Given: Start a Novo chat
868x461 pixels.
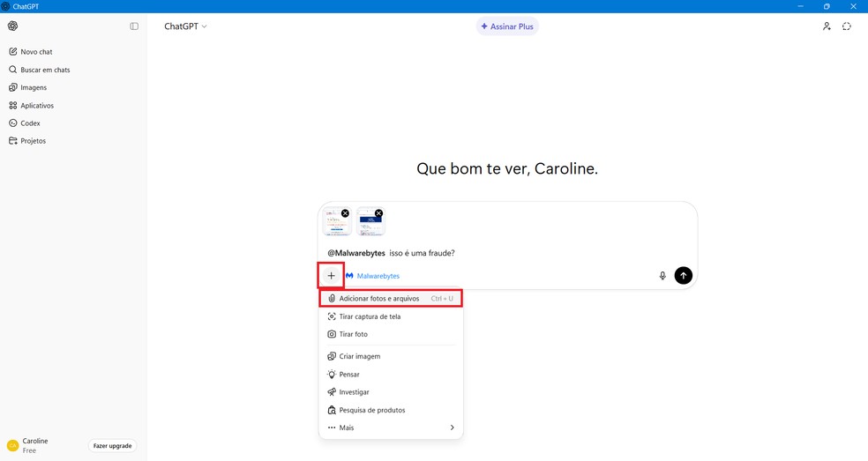Looking at the screenshot, I should pos(73,51).
